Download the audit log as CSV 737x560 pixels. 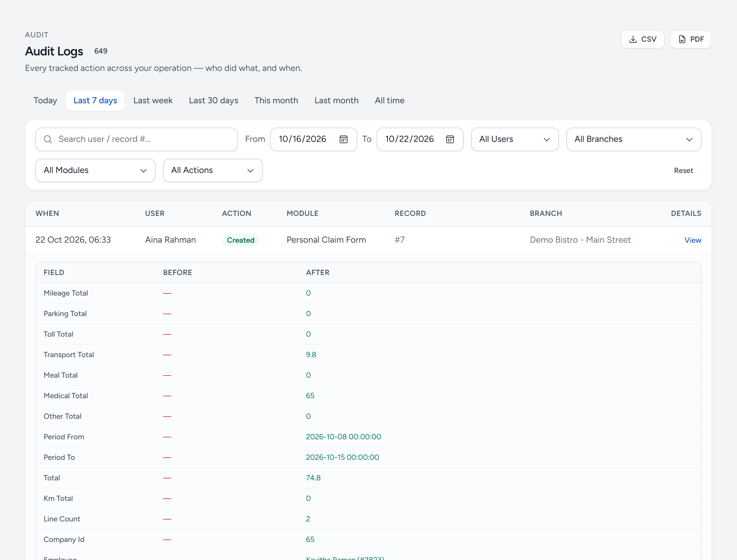[x=642, y=39]
